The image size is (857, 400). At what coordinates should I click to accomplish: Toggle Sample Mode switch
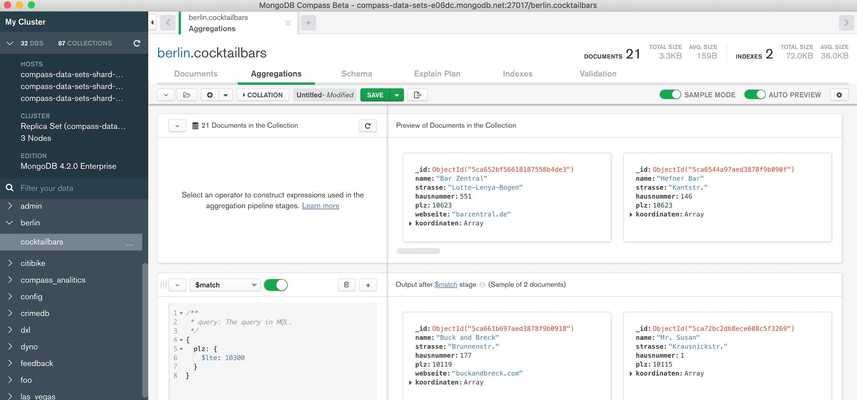pos(670,95)
